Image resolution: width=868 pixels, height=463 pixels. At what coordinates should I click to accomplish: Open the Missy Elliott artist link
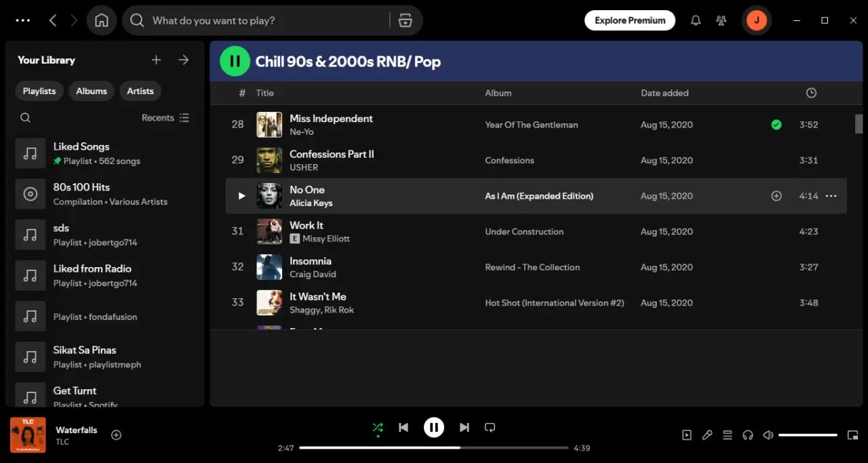coord(326,239)
